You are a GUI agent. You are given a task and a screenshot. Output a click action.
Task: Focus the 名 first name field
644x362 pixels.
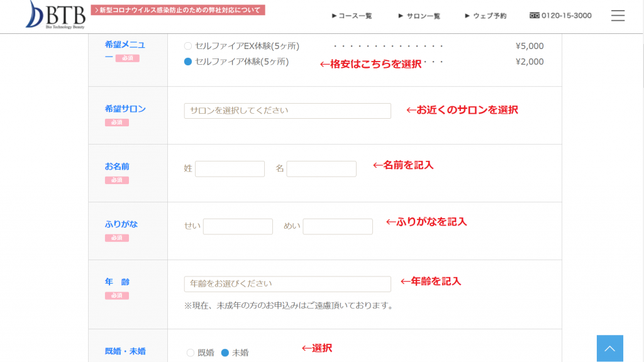(321, 169)
